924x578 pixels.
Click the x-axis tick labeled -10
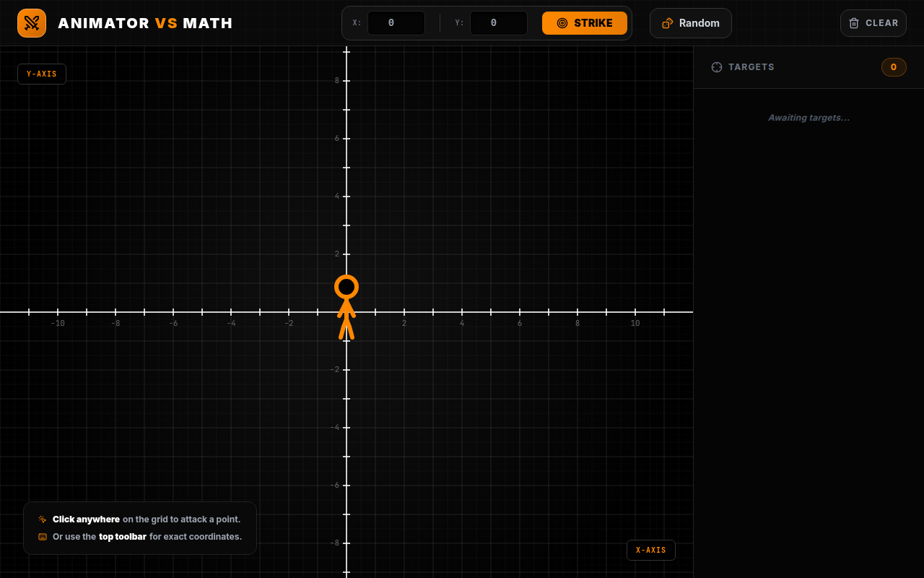58,323
